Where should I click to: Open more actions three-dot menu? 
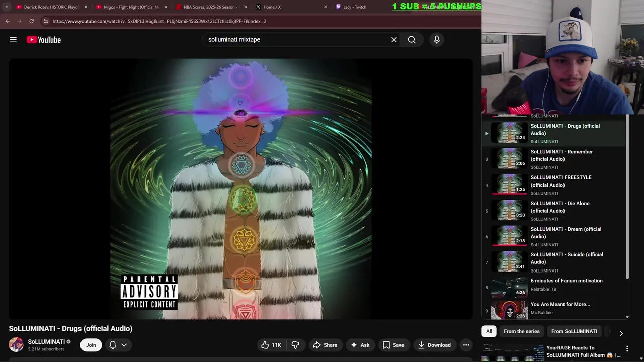tap(466, 345)
